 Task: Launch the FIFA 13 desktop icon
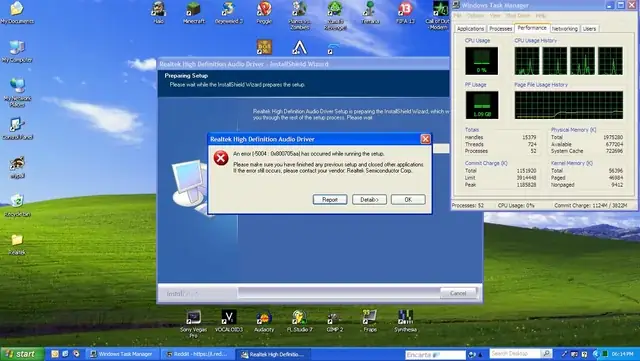coord(405,12)
